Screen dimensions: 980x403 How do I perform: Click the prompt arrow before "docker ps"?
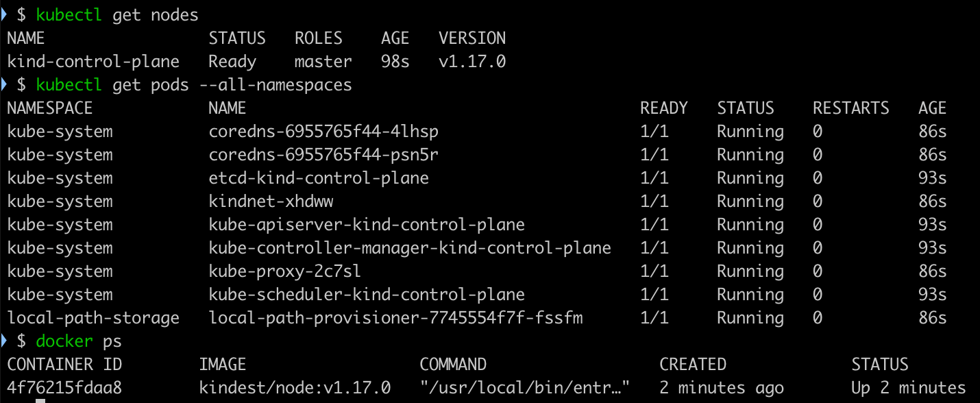(x=3, y=341)
